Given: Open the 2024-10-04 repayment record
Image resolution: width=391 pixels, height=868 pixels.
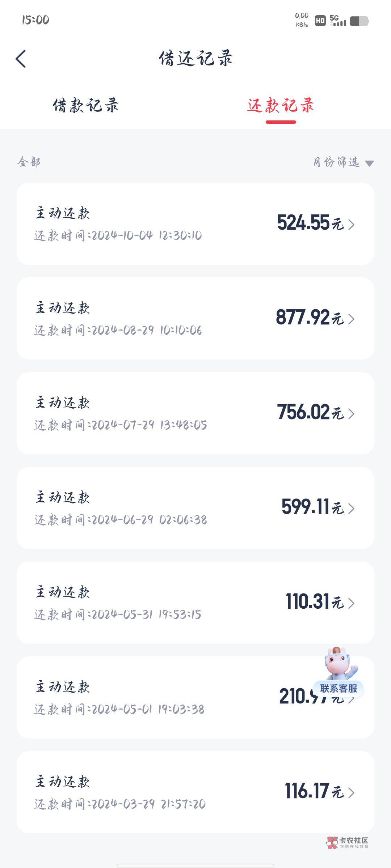Looking at the screenshot, I should tap(195, 224).
